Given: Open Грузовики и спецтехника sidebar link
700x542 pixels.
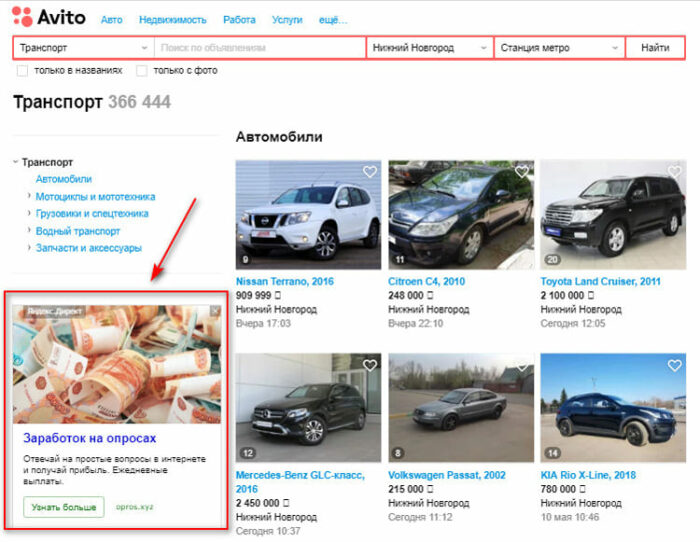Looking at the screenshot, I should pyautogui.click(x=92, y=213).
